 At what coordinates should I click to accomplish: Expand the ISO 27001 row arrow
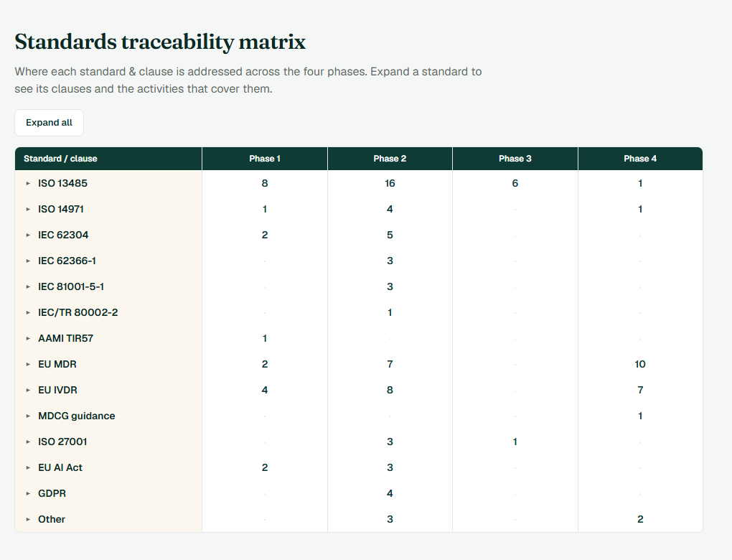28,442
